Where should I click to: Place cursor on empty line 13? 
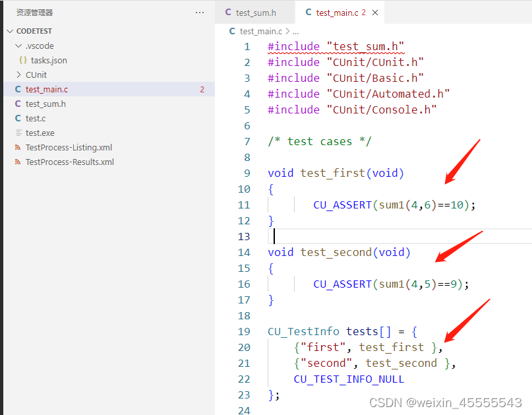click(x=399, y=236)
